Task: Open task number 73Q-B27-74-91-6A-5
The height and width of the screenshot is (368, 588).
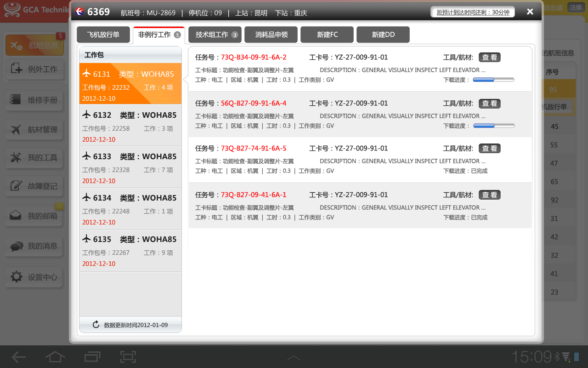Action: point(254,149)
